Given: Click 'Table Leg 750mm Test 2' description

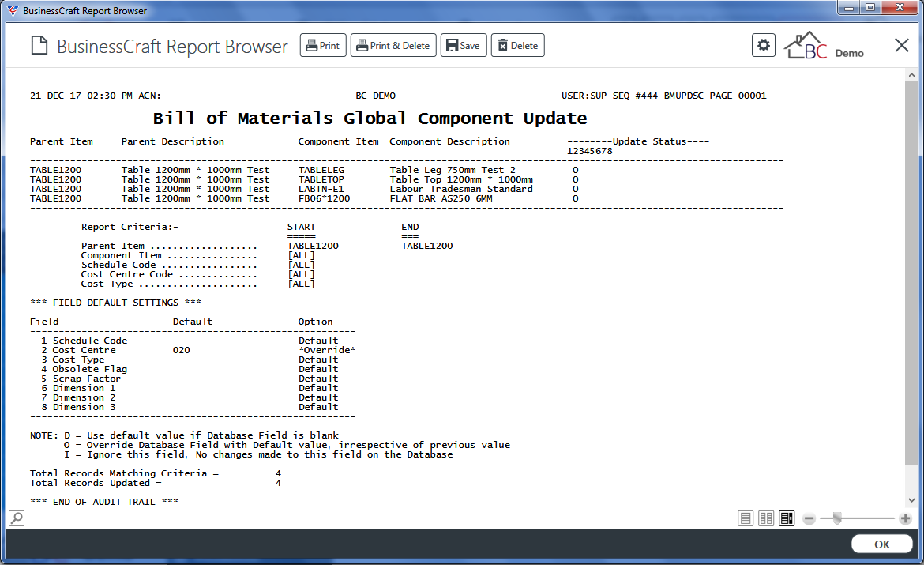Looking at the screenshot, I should click(x=453, y=170).
